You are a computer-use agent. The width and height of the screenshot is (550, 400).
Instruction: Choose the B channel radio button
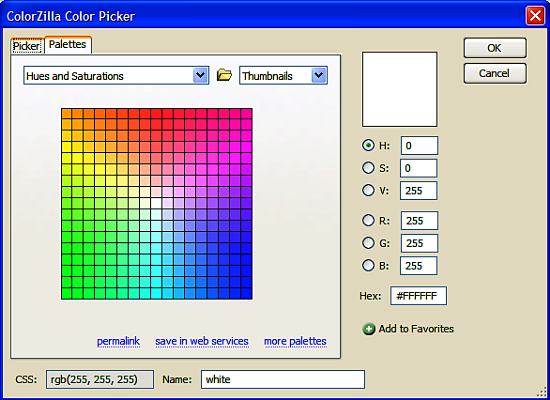pyautogui.click(x=368, y=265)
